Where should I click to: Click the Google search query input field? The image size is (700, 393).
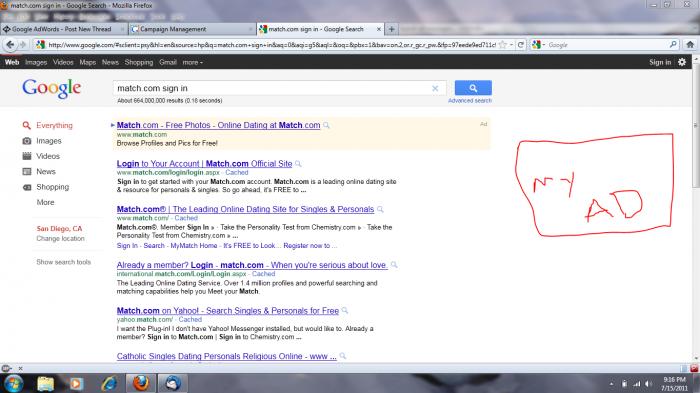[272, 88]
